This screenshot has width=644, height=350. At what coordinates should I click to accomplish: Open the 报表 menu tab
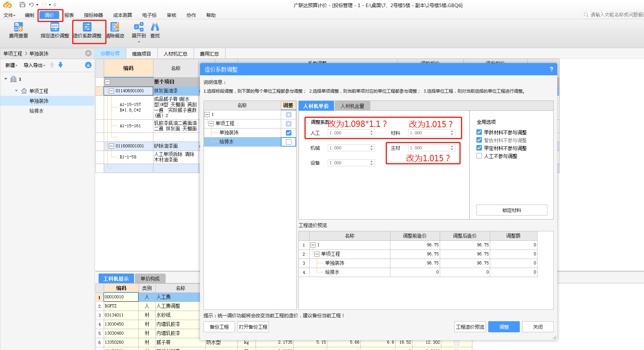click(x=69, y=15)
